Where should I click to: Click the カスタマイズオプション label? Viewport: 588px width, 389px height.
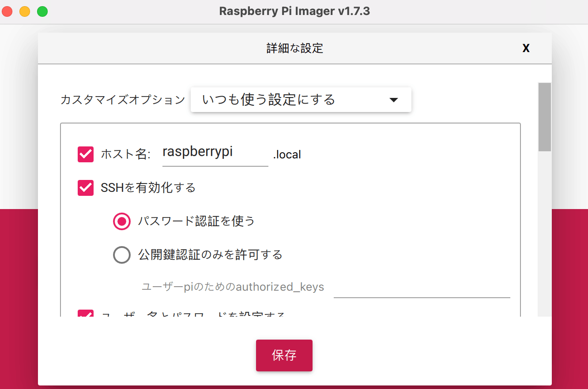coord(123,100)
